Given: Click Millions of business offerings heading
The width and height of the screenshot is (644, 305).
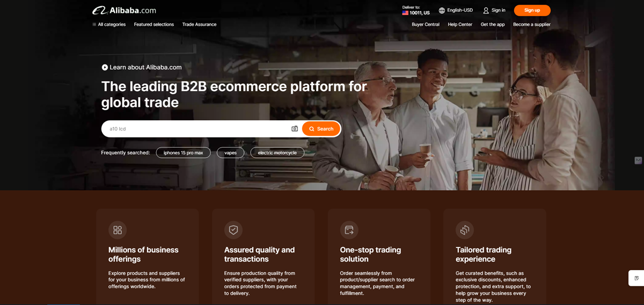Looking at the screenshot, I should pos(143,255).
